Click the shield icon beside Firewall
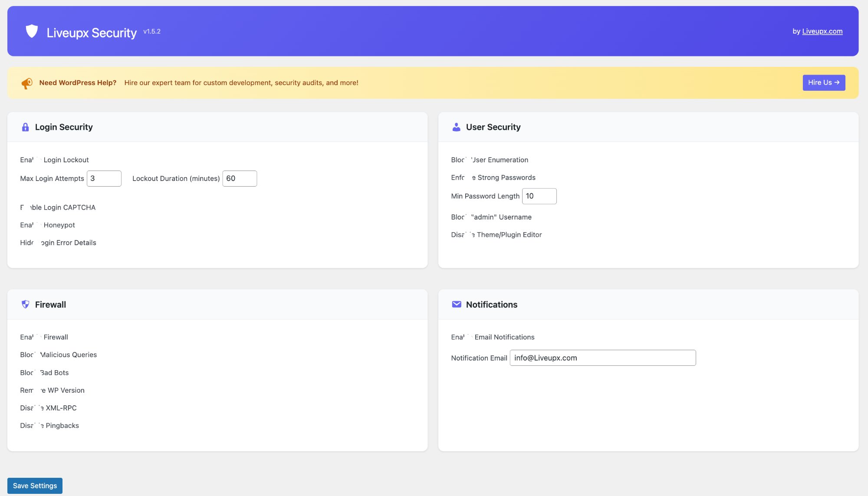Viewport: 868px width, 496px height. coord(25,304)
